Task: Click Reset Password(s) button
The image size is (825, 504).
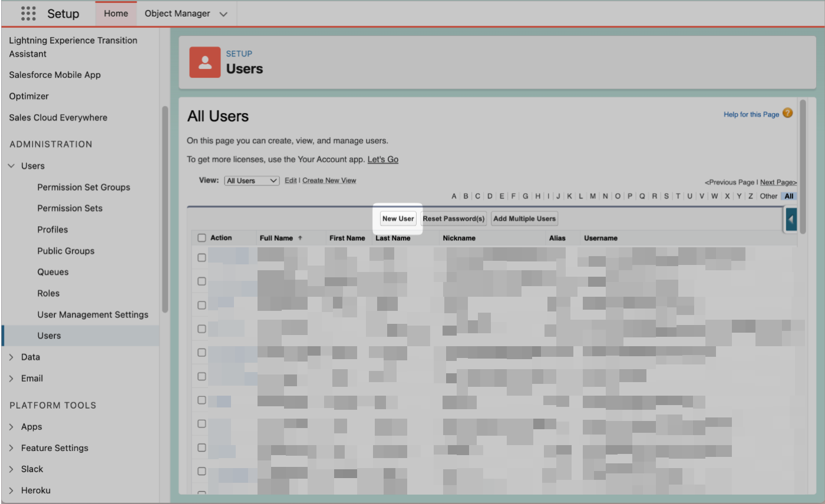Action: (x=454, y=218)
